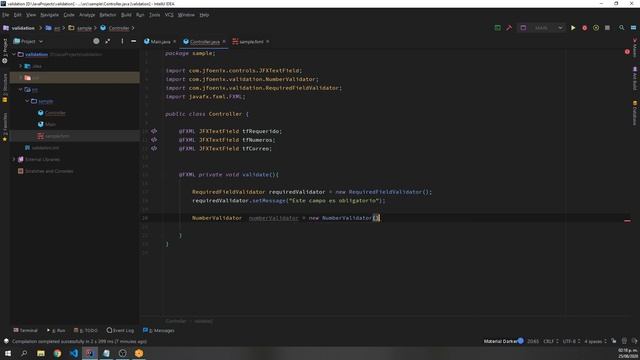Click the run configuration icon left of dropdown
Image resolution: width=640 pixels, height=360 pixels.
click(523, 28)
